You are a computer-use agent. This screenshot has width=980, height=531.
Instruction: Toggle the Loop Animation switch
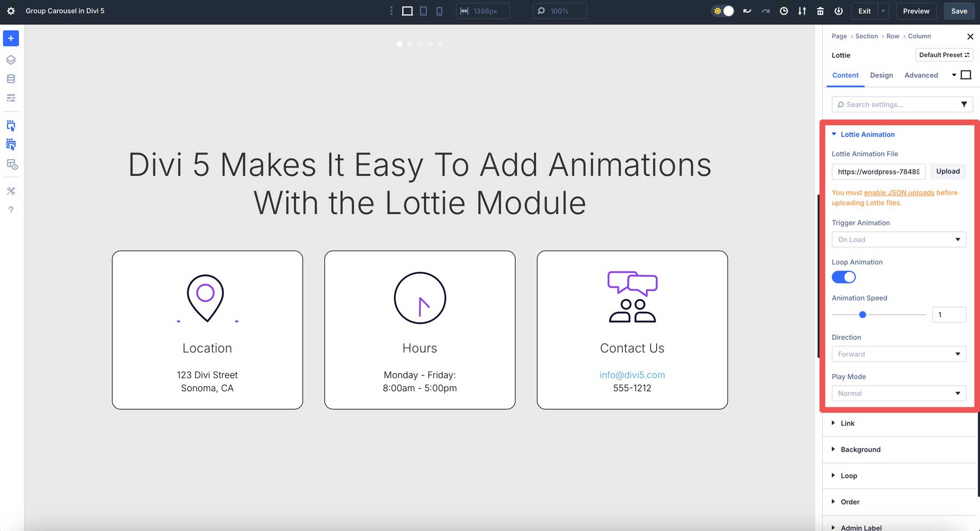(843, 277)
